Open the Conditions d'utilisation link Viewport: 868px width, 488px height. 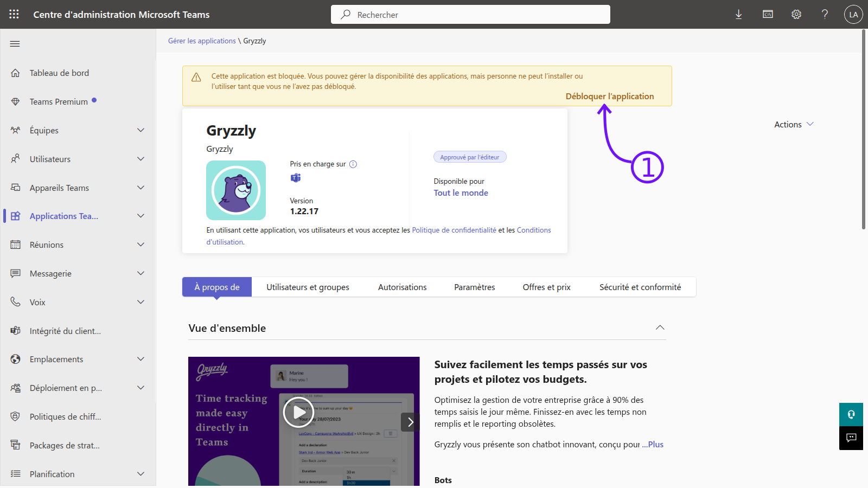point(534,230)
